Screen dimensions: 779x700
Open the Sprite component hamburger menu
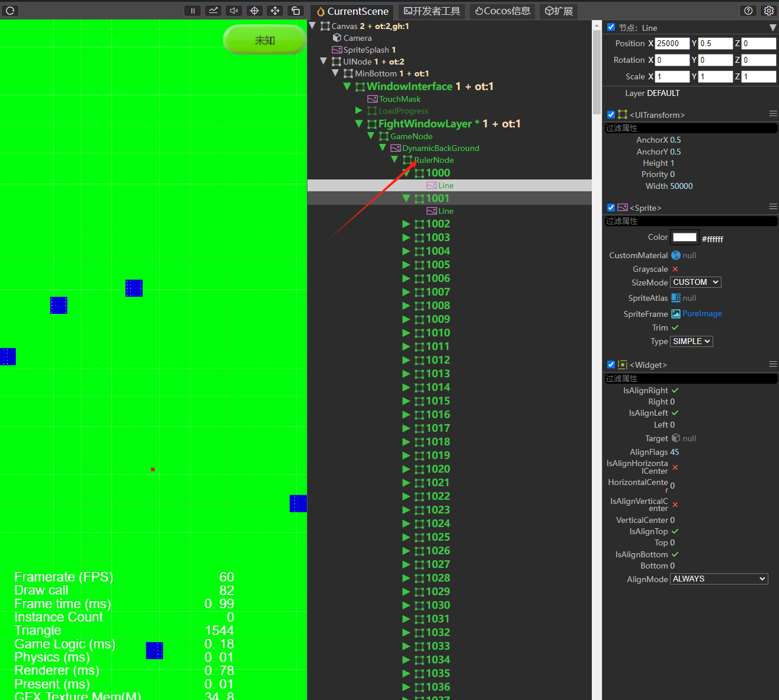772,207
